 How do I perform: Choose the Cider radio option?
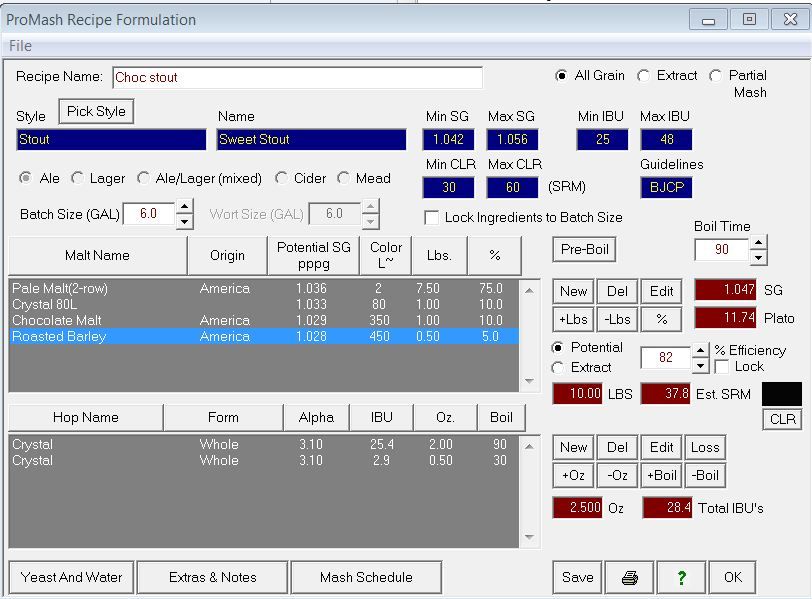281,178
